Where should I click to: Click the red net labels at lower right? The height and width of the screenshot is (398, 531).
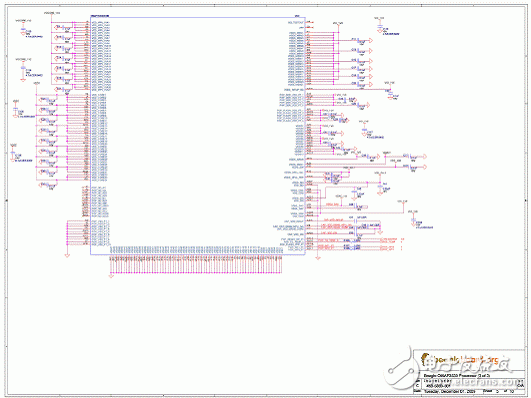coord(388,245)
